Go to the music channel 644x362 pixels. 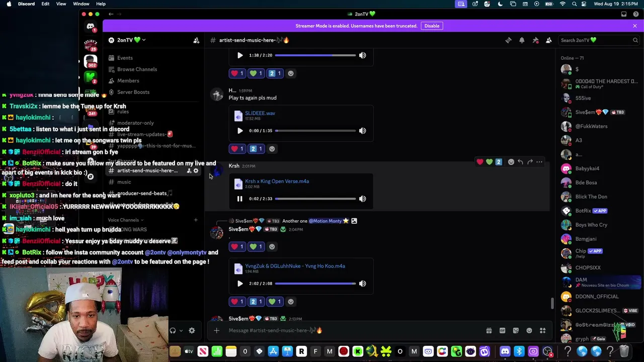[x=124, y=182]
